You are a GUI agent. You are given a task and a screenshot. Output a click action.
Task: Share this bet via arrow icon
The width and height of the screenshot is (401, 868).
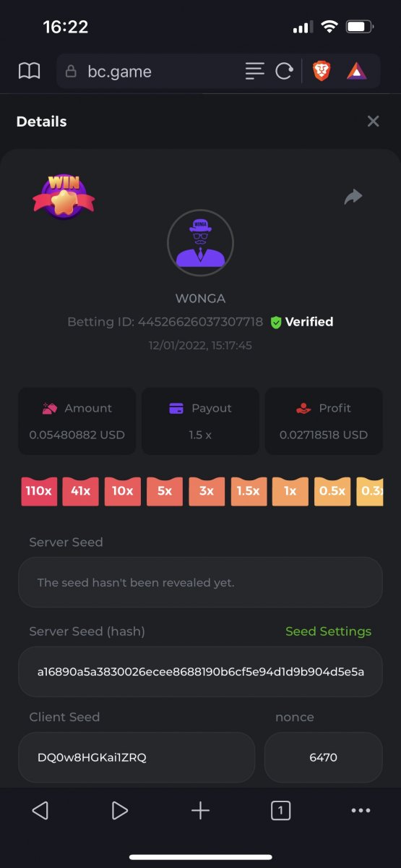[353, 197]
